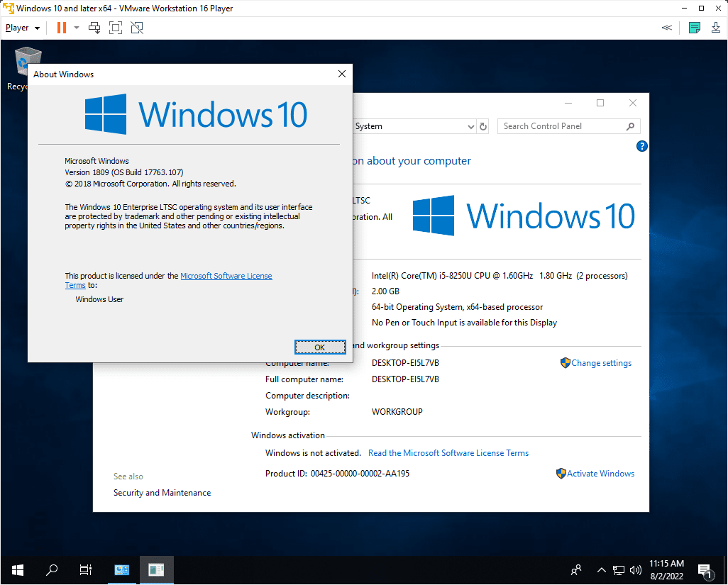
Task: Minimize the System control panel window
Action: [568, 103]
